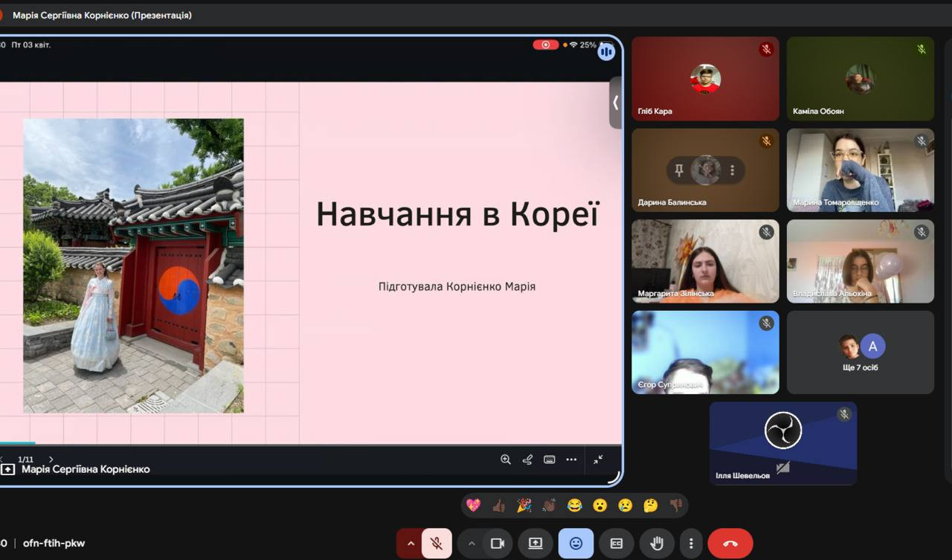
Task: Open more options in the call toolbar
Action: [x=691, y=544]
